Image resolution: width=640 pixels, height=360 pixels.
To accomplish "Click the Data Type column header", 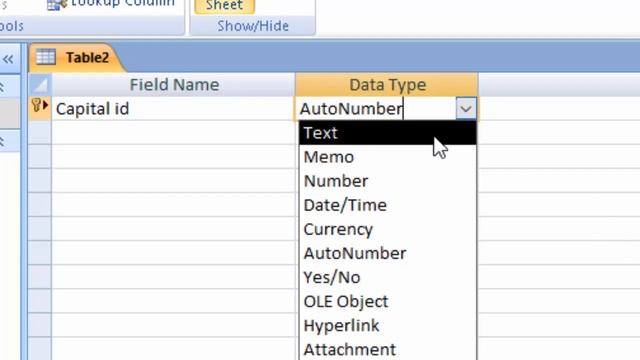I will click(x=387, y=85).
